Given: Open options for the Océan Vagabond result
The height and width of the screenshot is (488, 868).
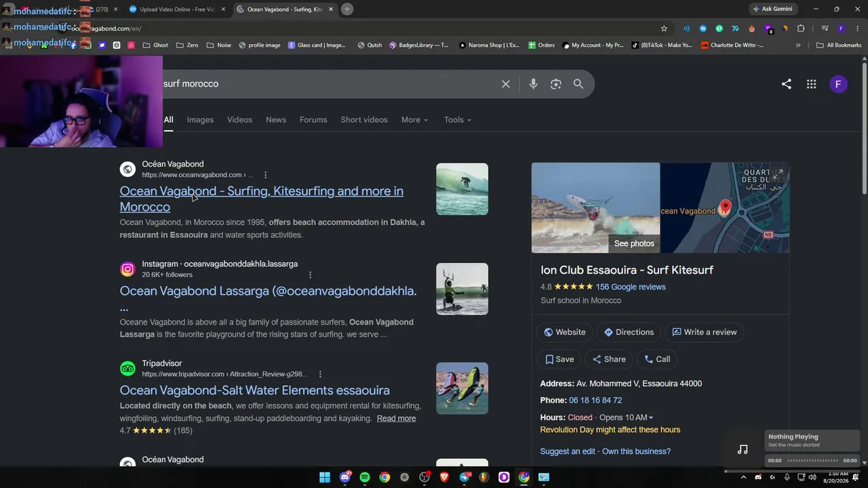Looking at the screenshot, I should click(265, 175).
